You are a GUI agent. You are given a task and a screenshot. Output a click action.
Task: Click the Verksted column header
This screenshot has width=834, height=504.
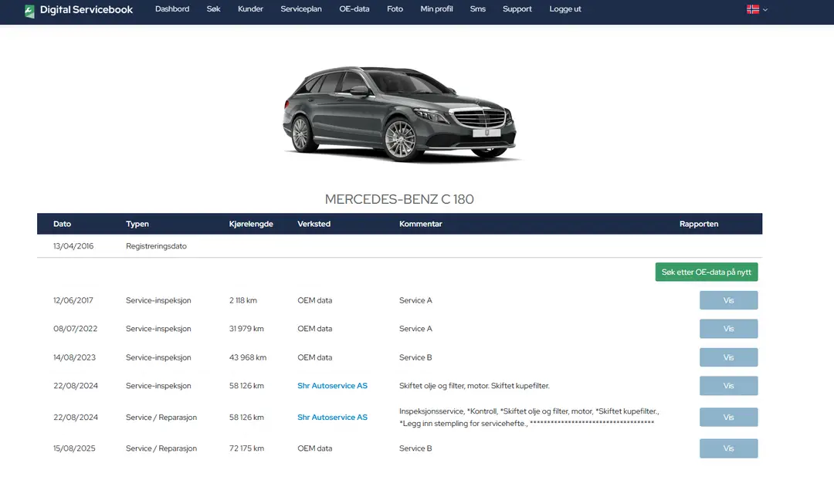click(x=314, y=224)
